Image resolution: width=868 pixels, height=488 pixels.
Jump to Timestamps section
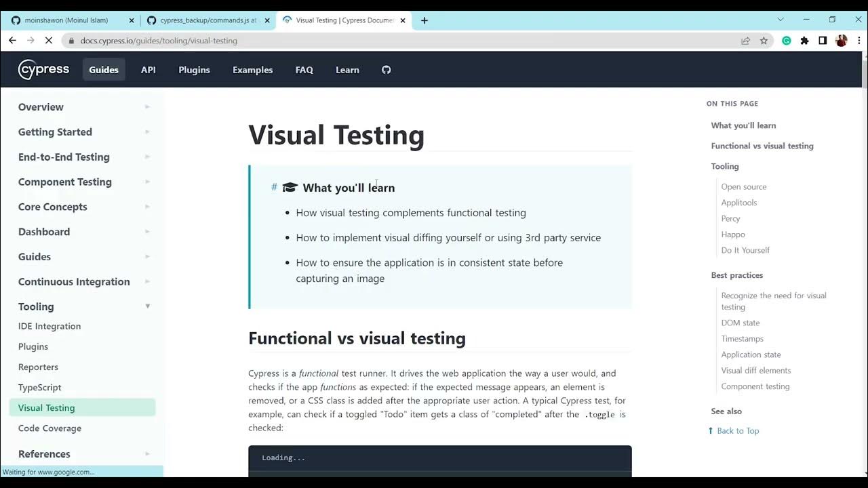tap(742, 339)
